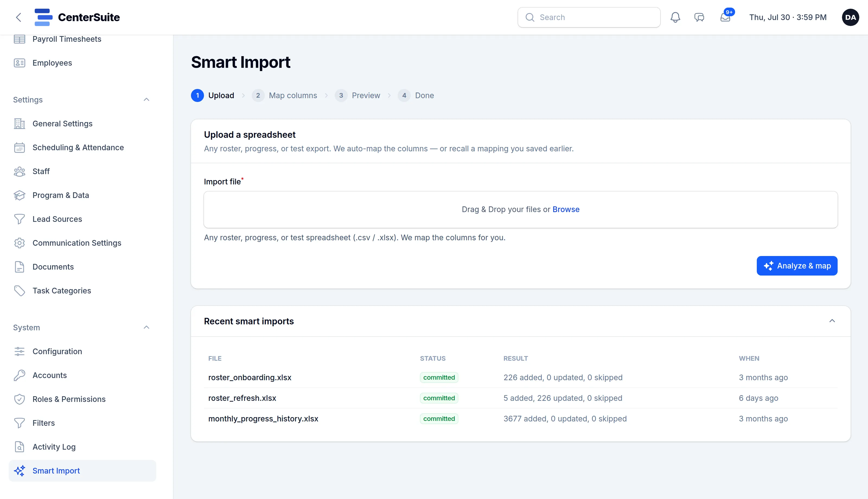The width and height of the screenshot is (868, 499).
Task: Open the chat messages icon
Action: pos(699,17)
